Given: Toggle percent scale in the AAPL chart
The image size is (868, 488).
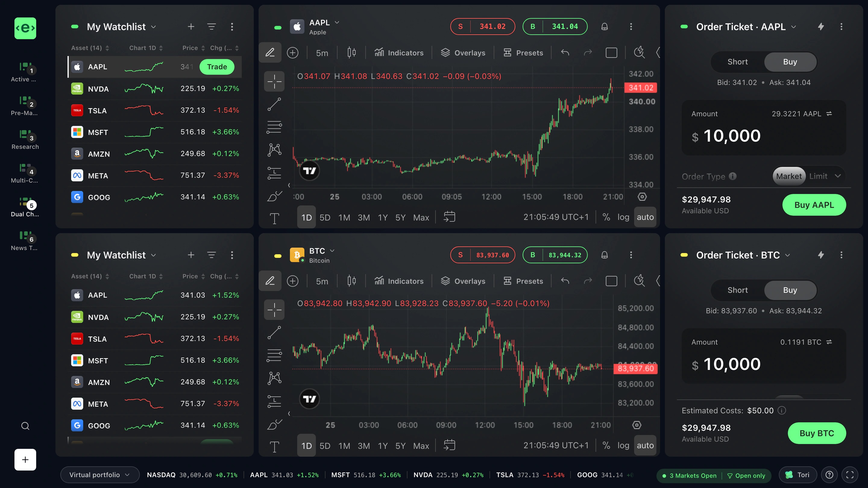Looking at the screenshot, I should pos(606,217).
